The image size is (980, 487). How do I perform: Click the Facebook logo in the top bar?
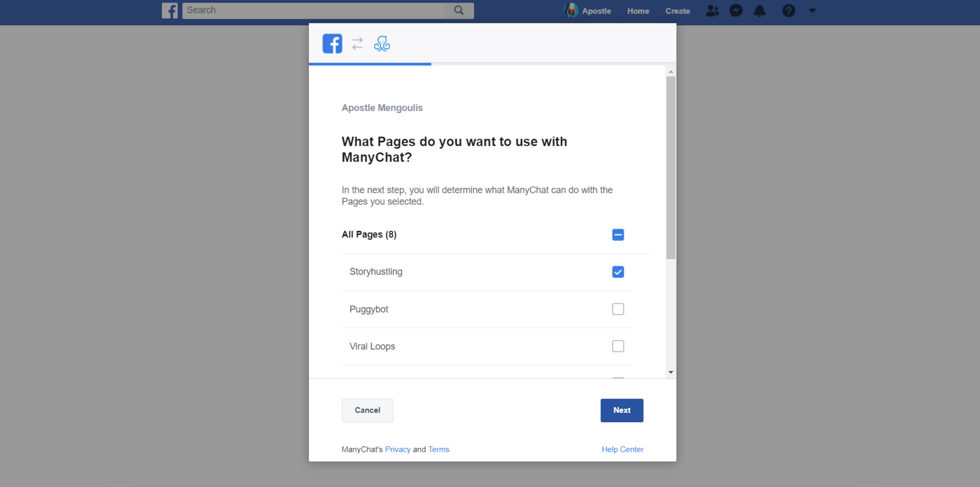point(169,11)
